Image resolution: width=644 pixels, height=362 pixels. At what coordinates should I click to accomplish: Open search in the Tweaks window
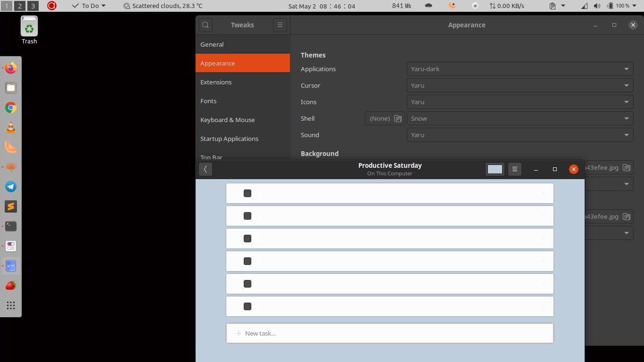[x=205, y=25]
